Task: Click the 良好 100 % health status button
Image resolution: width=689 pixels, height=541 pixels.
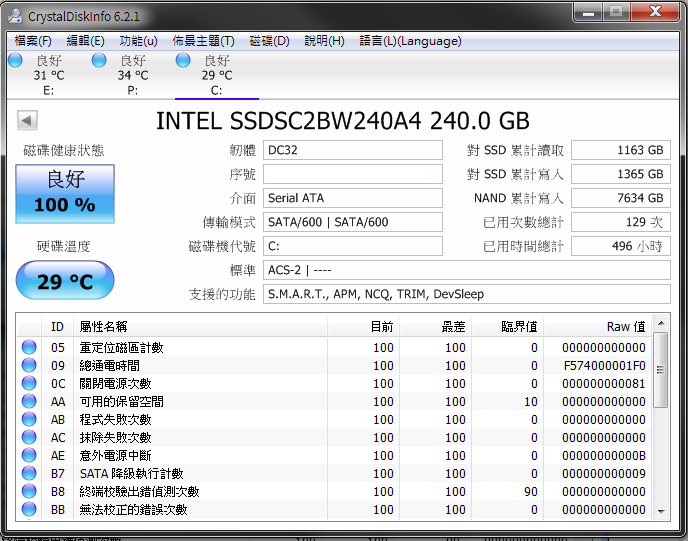Action: 65,194
